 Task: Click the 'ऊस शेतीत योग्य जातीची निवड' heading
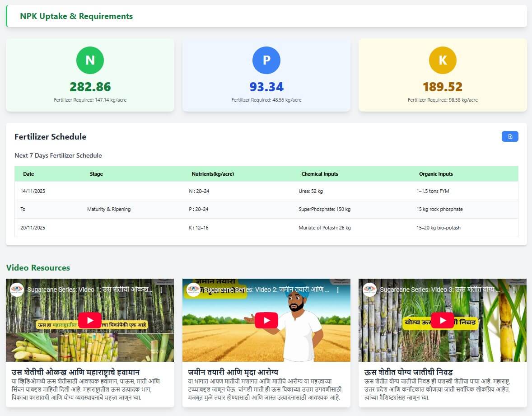(x=409, y=372)
